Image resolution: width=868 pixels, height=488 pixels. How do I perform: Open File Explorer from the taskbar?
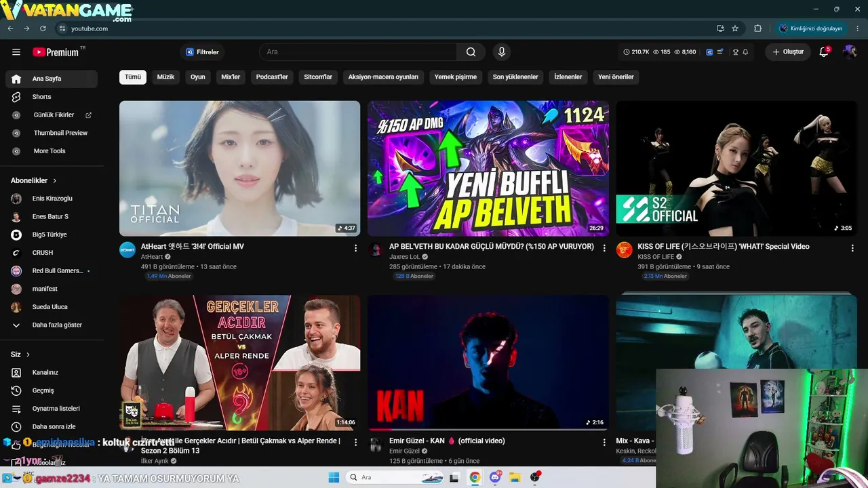click(515, 478)
